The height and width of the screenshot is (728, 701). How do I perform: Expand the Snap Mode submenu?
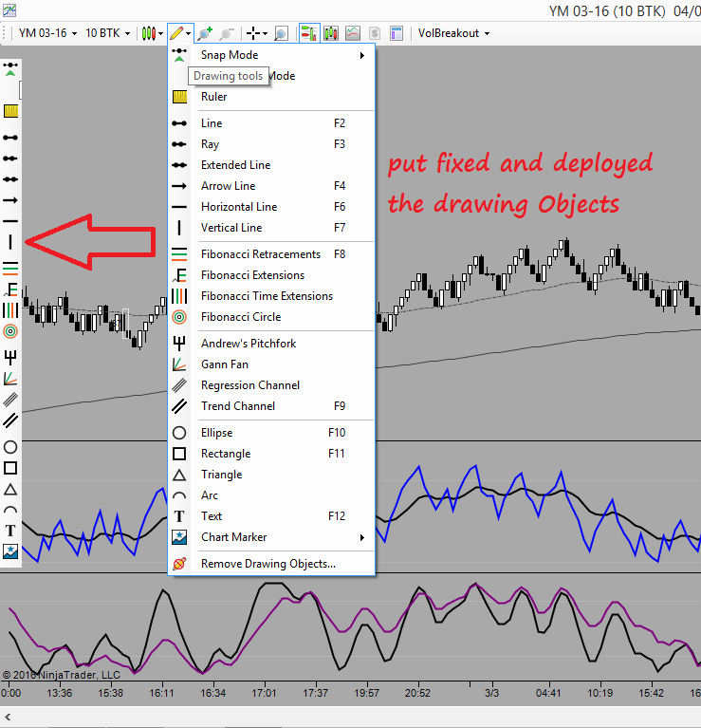tap(361, 55)
